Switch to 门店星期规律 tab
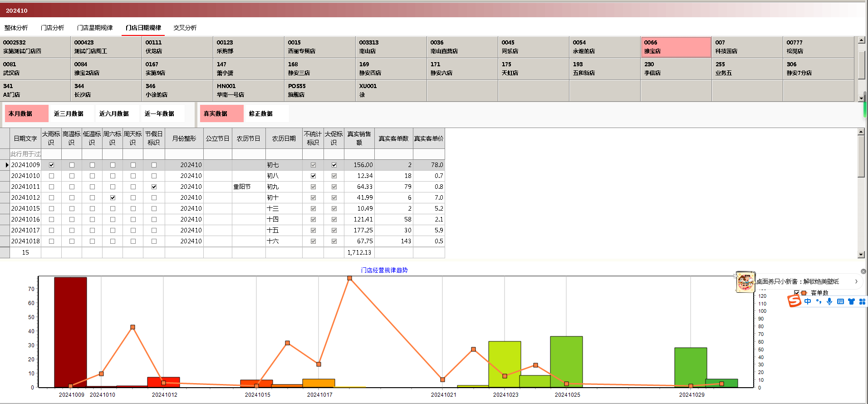Image resolution: width=868 pixels, height=404 pixels. pos(95,28)
